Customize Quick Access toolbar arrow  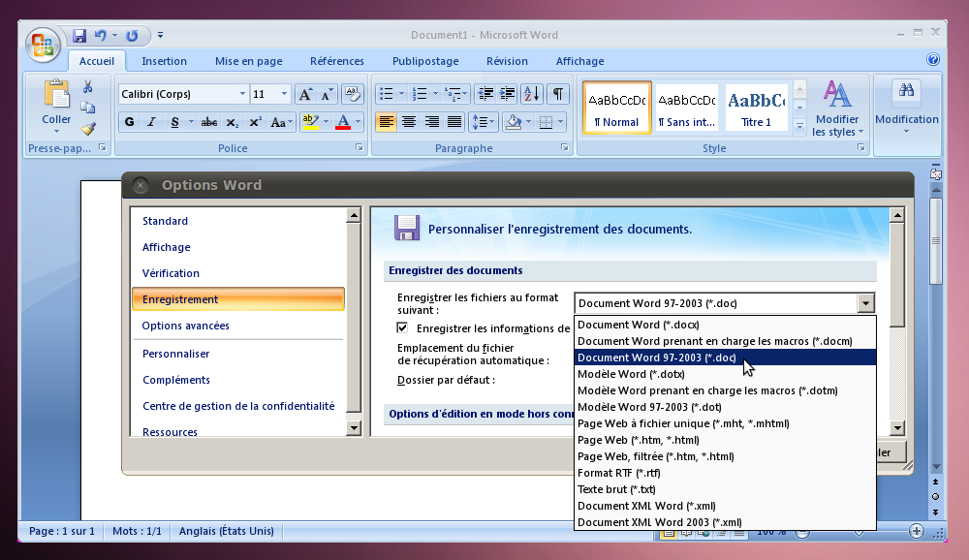[160, 35]
